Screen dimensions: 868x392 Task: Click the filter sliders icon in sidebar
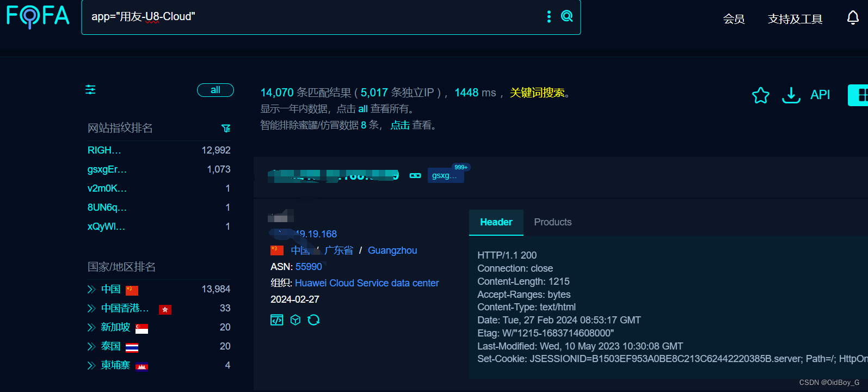pyautogui.click(x=90, y=90)
